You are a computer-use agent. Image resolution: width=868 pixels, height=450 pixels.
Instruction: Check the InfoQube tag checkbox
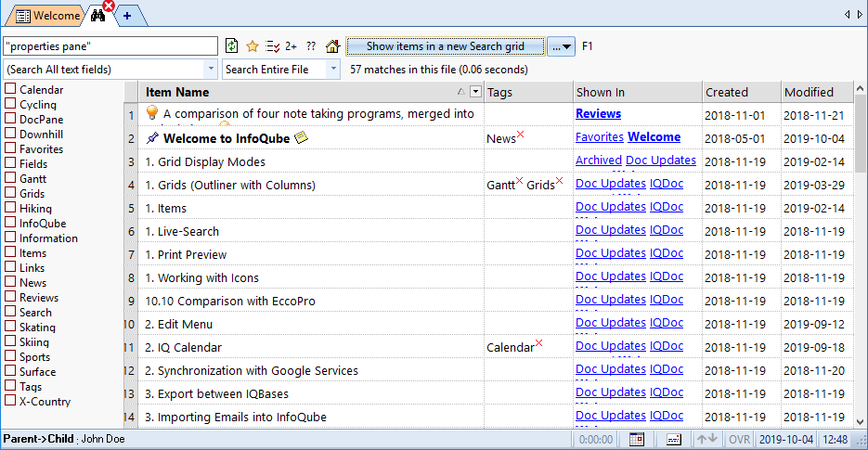point(10,223)
